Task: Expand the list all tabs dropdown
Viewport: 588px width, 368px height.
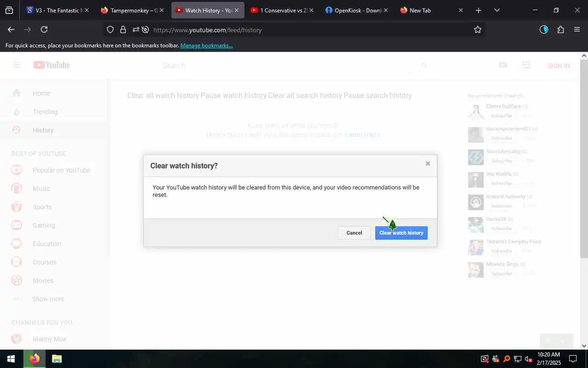Action: click(x=497, y=10)
